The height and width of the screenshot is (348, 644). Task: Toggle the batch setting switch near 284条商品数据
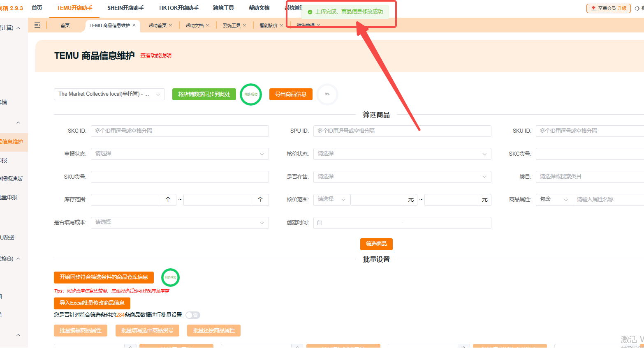[x=192, y=315]
